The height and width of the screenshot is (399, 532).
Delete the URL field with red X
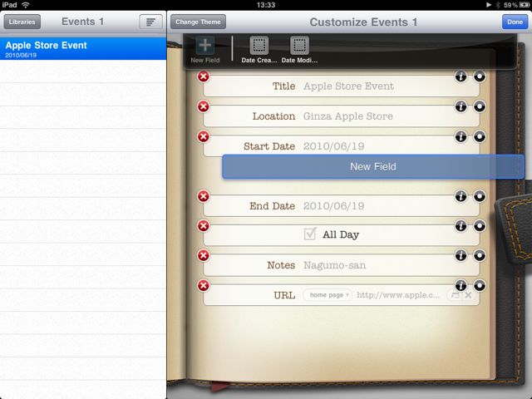pos(203,286)
